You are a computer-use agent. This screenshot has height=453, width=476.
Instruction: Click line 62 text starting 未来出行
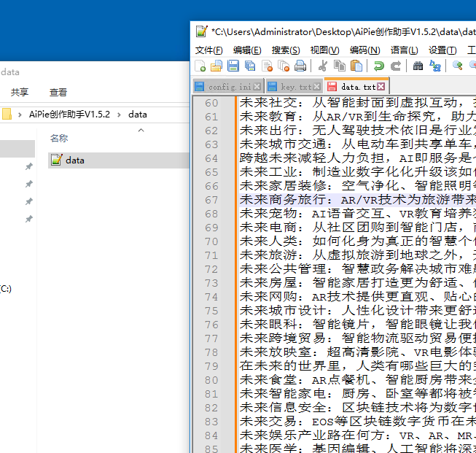click(358, 131)
